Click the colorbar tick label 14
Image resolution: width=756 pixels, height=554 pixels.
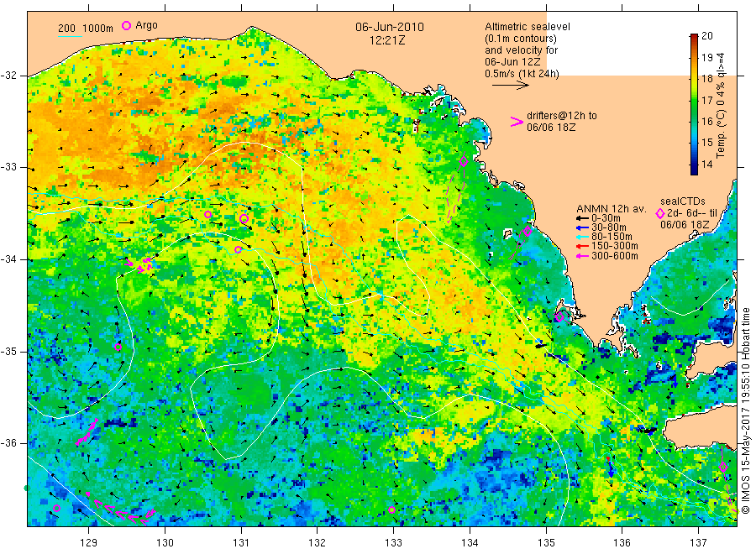706,165
